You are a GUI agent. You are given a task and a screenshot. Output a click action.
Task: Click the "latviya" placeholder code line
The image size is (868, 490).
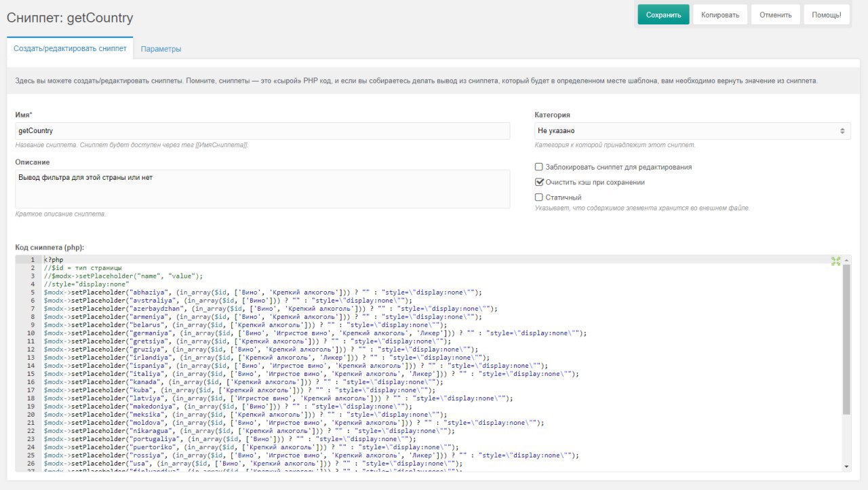coord(278,398)
